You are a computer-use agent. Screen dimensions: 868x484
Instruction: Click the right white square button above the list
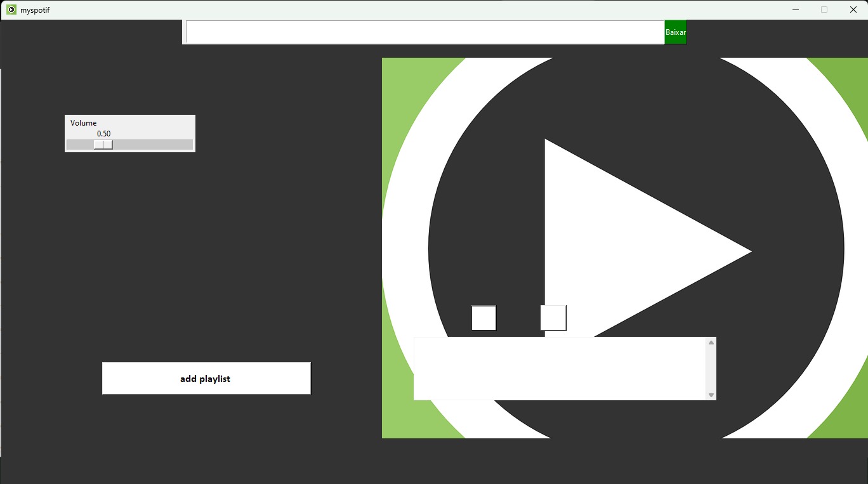pyautogui.click(x=553, y=318)
